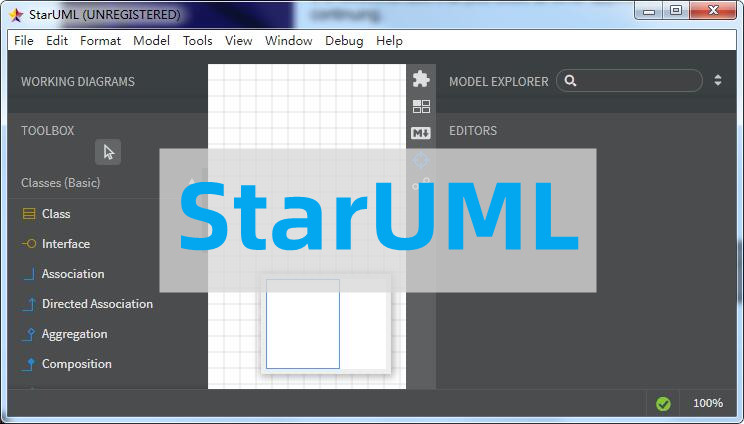Select the Class tool

pos(56,214)
